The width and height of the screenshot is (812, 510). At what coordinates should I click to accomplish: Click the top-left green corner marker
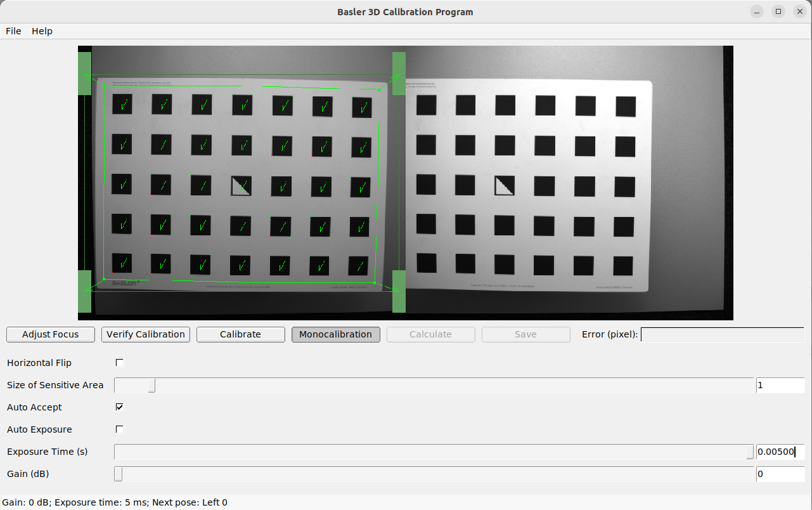point(85,74)
